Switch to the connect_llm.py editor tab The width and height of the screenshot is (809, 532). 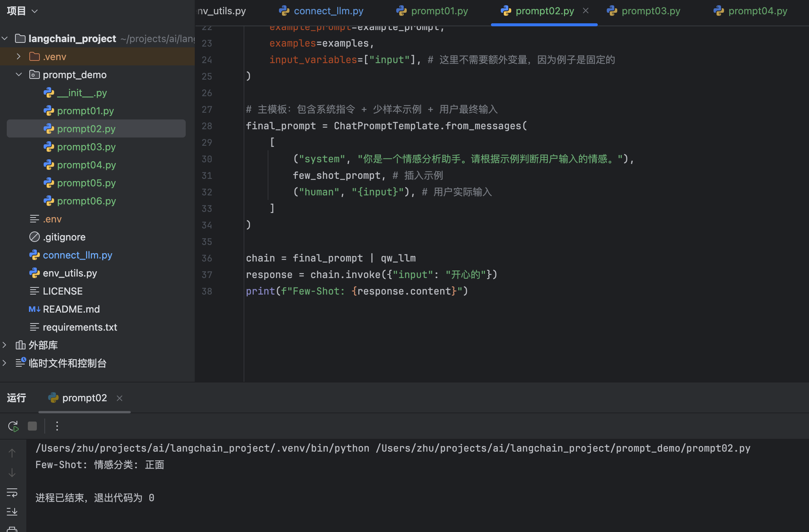click(328, 11)
